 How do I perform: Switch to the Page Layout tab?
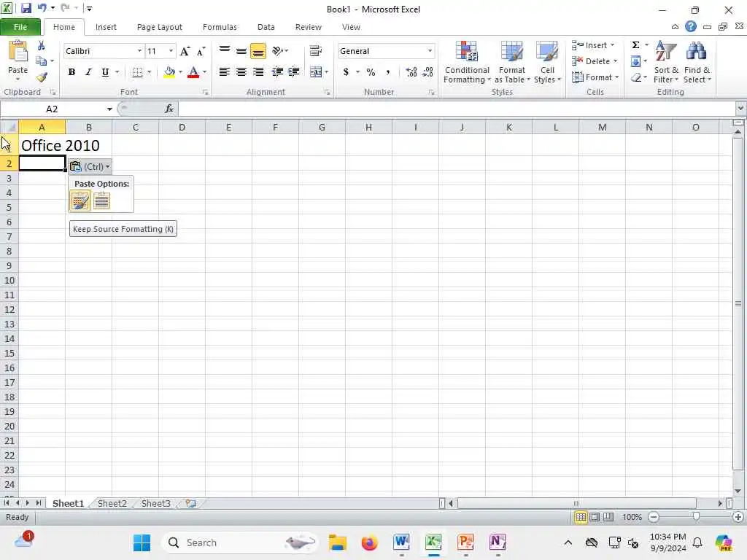point(160,27)
